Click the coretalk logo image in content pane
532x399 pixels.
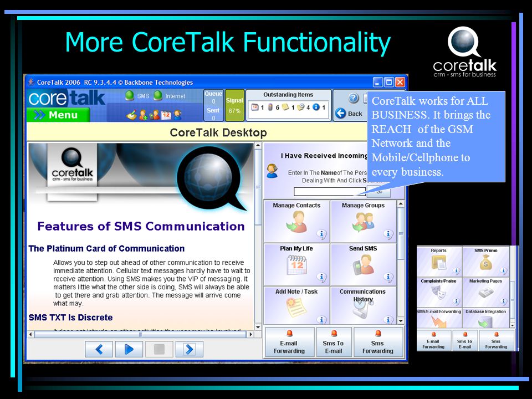72,172
